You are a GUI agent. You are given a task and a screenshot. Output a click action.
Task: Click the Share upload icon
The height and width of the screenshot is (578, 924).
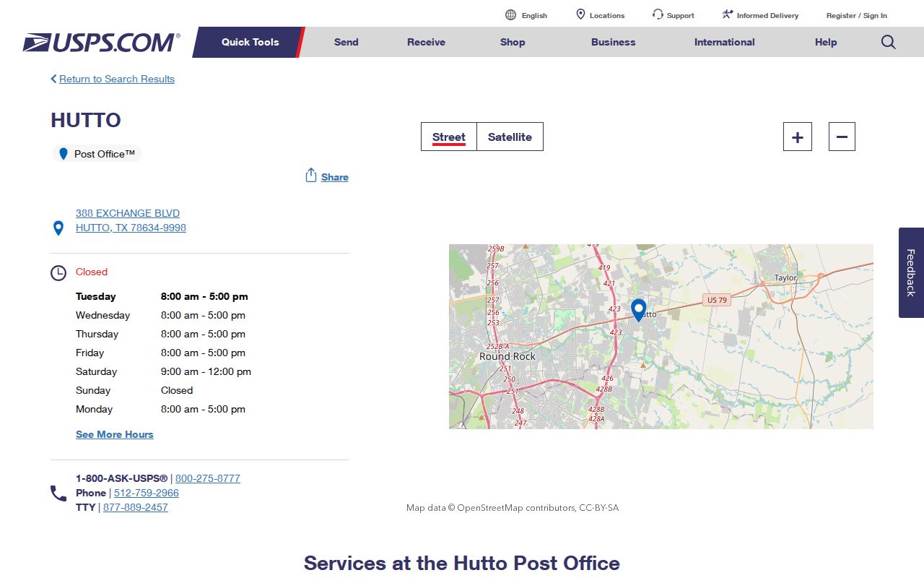[x=311, y=176]
